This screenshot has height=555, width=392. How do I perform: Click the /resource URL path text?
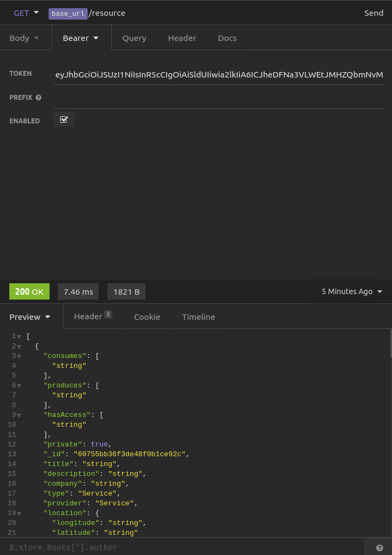coord(107,13)
